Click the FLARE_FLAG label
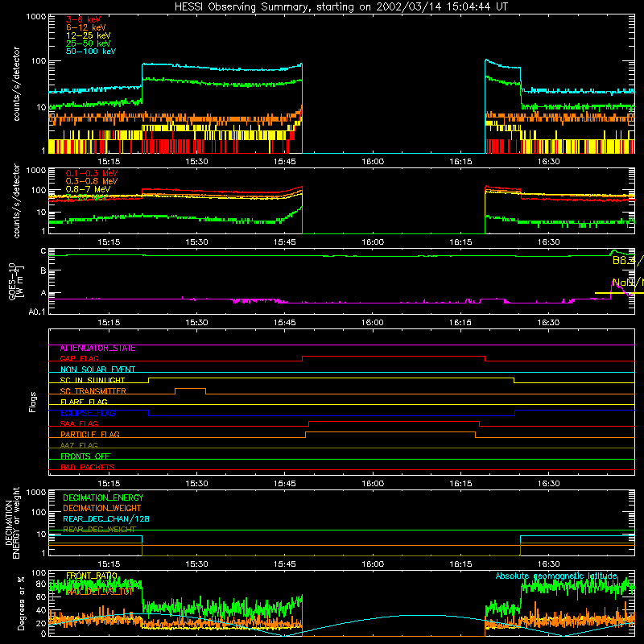 coord(84,402)
